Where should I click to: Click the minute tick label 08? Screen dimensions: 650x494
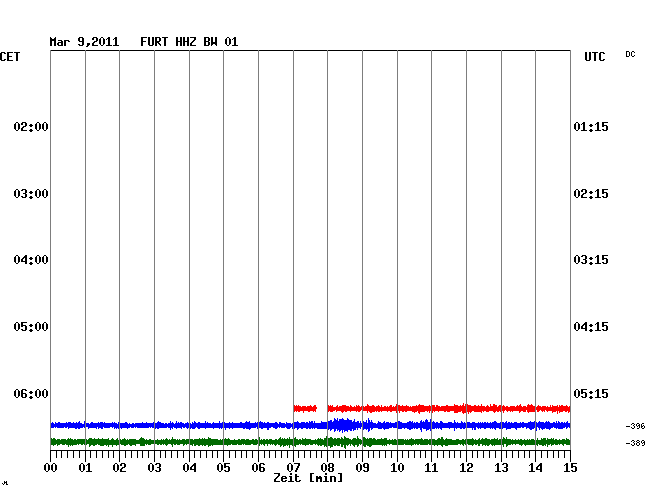pyautogui.click(x=327, y=468)
